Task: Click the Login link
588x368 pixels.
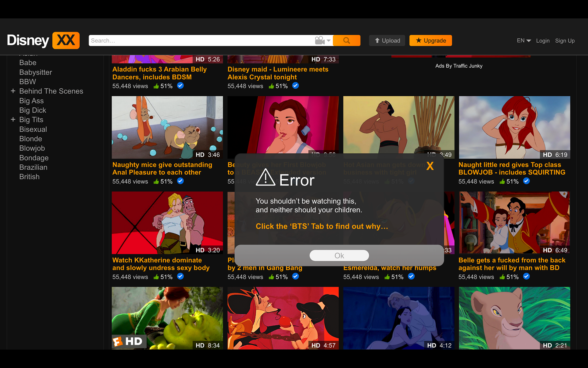Action: [543, 40]
